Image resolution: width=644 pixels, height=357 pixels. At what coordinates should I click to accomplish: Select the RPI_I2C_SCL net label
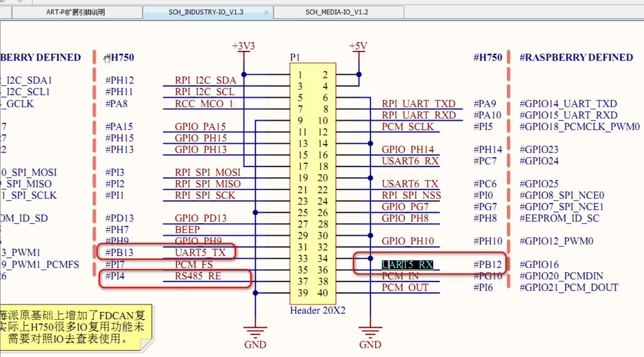click(x=205, y=92)
